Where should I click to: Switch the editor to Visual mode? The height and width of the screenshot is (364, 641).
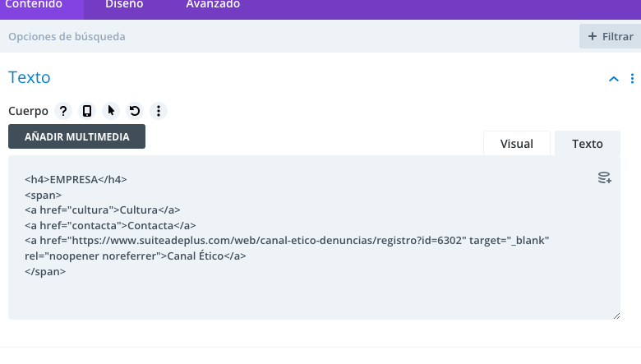point(517,143)
